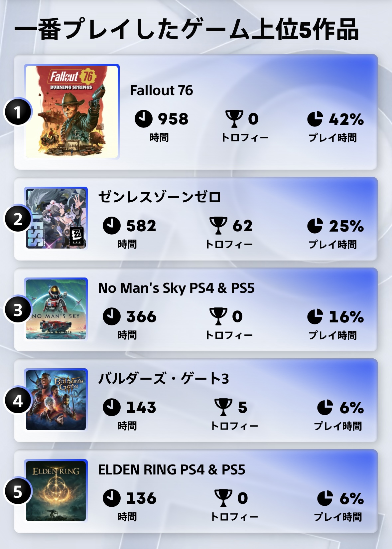
Task: Click the No Man's Sky PS4 & PS5 title
Action: (176, 288)
